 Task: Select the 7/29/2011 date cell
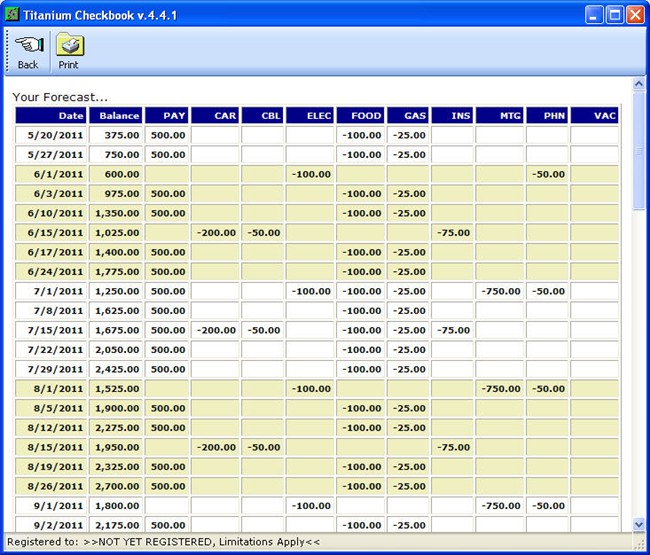point(51,369)
